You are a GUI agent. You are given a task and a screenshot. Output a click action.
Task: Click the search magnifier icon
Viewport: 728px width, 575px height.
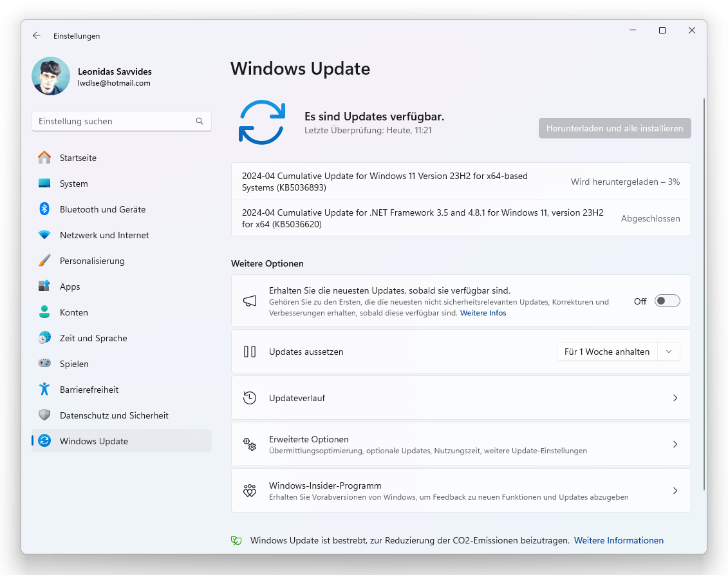tap(200, 121)
